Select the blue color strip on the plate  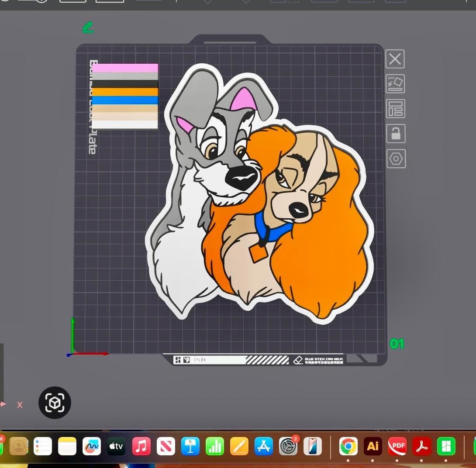(x=125, y=100)
